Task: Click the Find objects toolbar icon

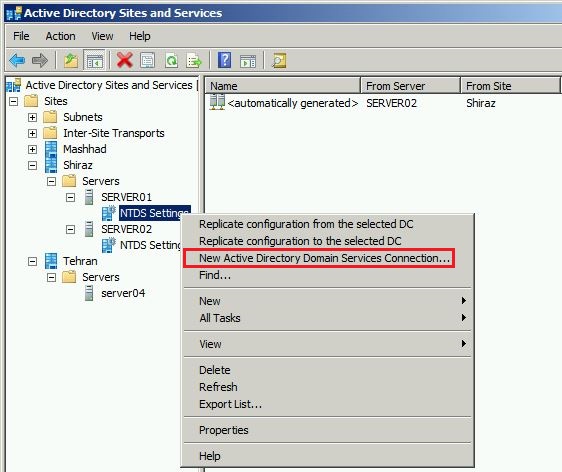Action: (279, 60)
